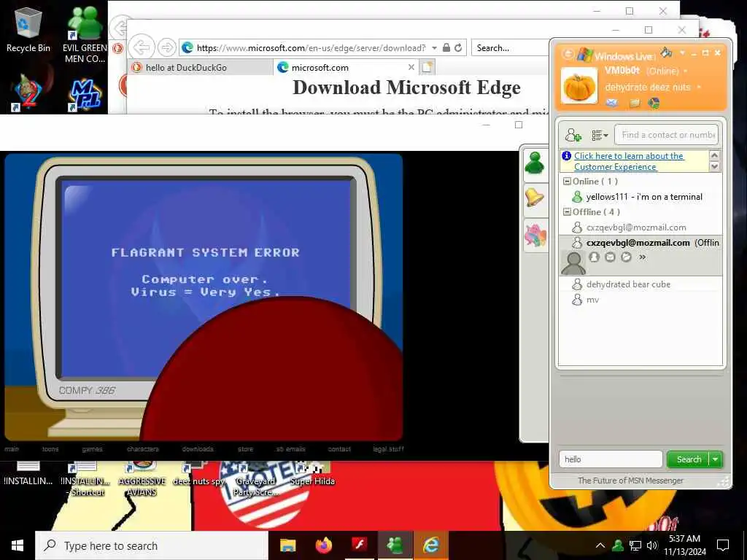Select the microsoft.com tab
Screen dimensions: 747x560
347,68
